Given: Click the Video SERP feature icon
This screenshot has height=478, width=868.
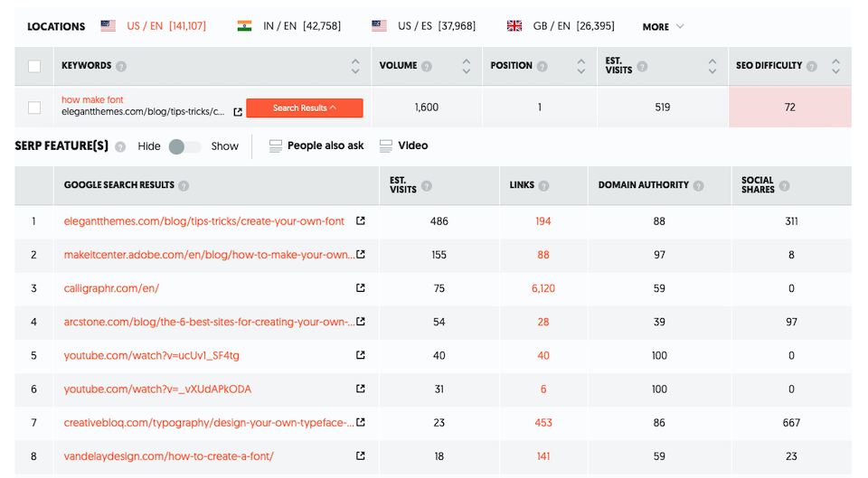Looking at the screenshot, I should [386, 145].
